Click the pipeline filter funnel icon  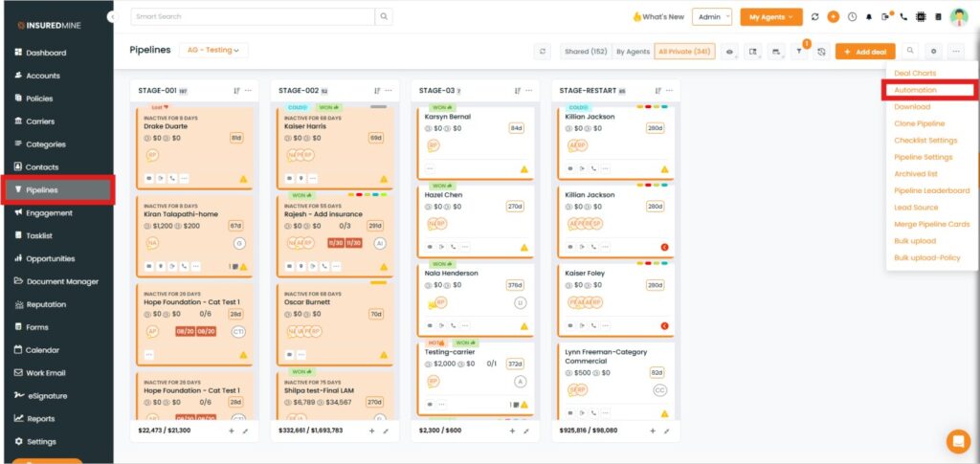point(799,52)
